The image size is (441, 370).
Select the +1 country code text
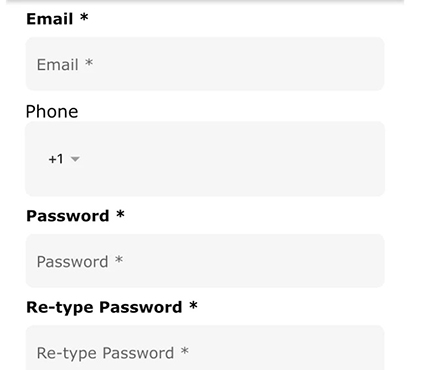click(56, 159)
